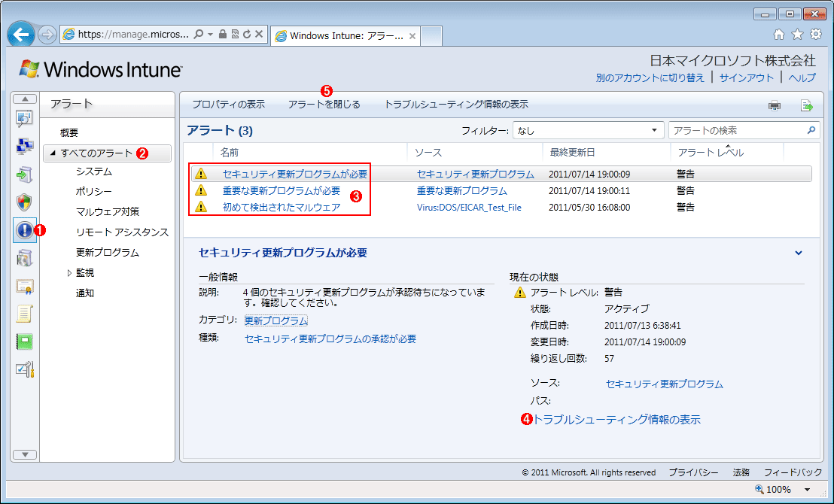834x504 pixels.
Task: Select 更新プログラム in the alerts tree
Action: [x=108, y=253]
